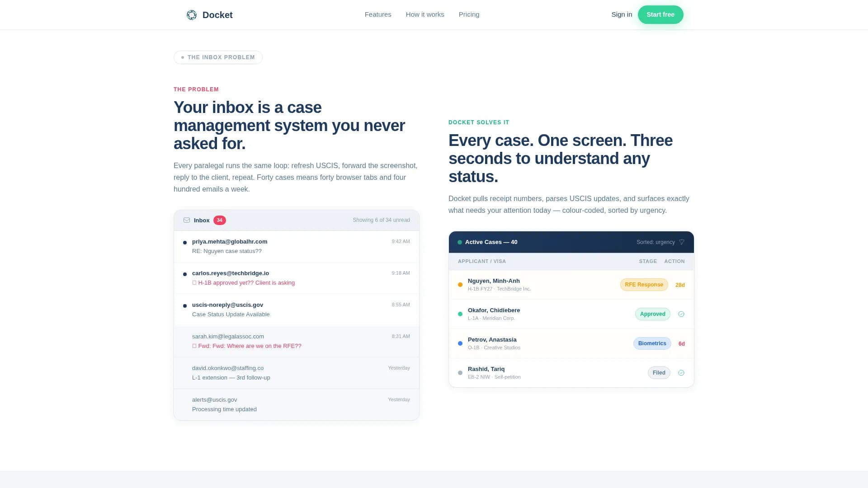Open the Pricing nav item
Image resolution: width=868 pixels, height=488 pixels.
(469, 14)
